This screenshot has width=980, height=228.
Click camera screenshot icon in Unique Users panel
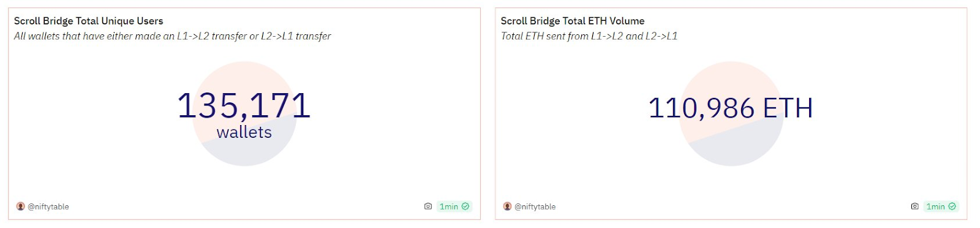click(428, 207)
